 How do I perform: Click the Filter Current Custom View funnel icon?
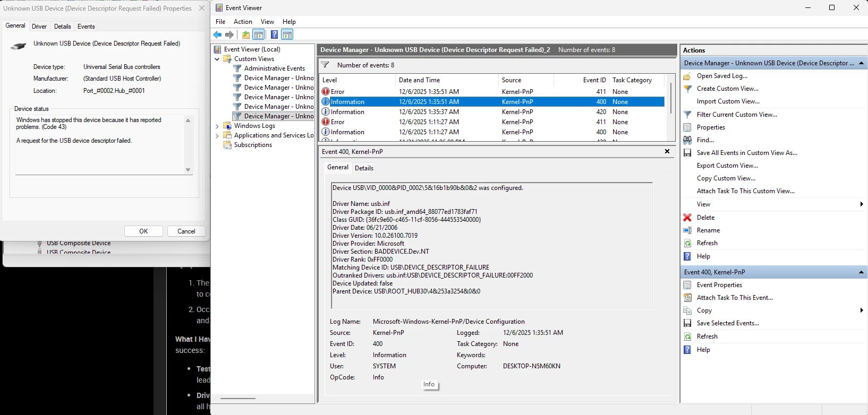click(687, 115)
